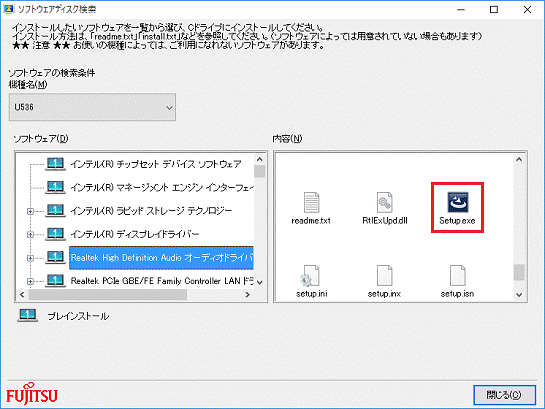The image size is (545, 409).
Task: Click laptop icon beside Realtek PCIe GBE/FE LAN
Action: (55, 280)
